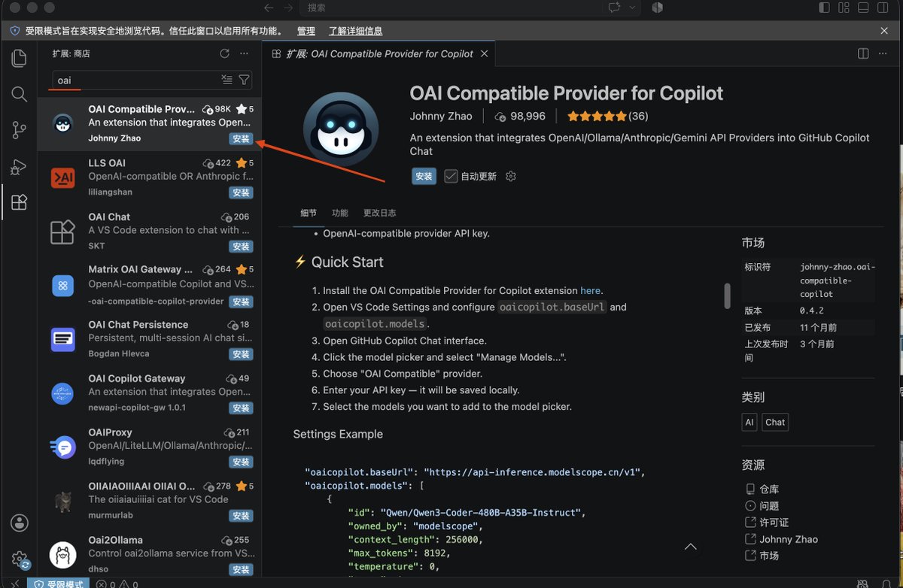The height and width of the screenshot is (588, 903).
Task: Toggle the auto update checkbox
Action: (451, 176)
